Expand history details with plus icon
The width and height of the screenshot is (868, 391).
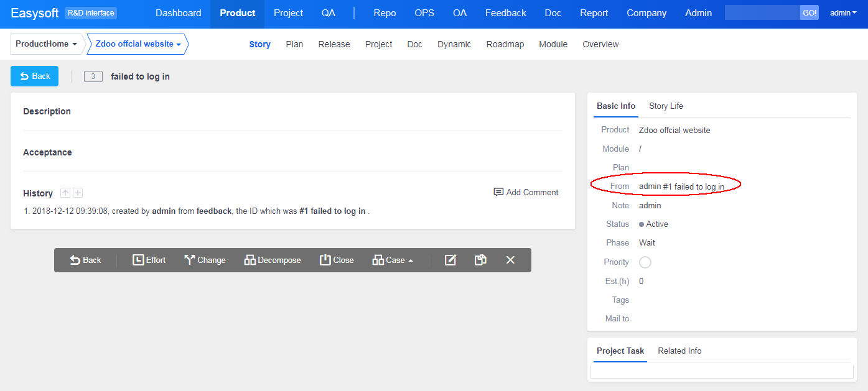[78, 193]
